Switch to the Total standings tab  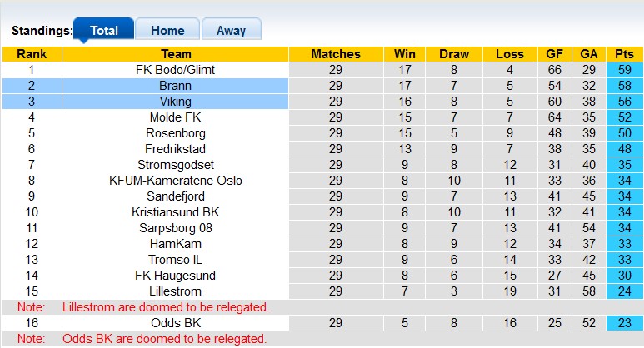(103, 31)
